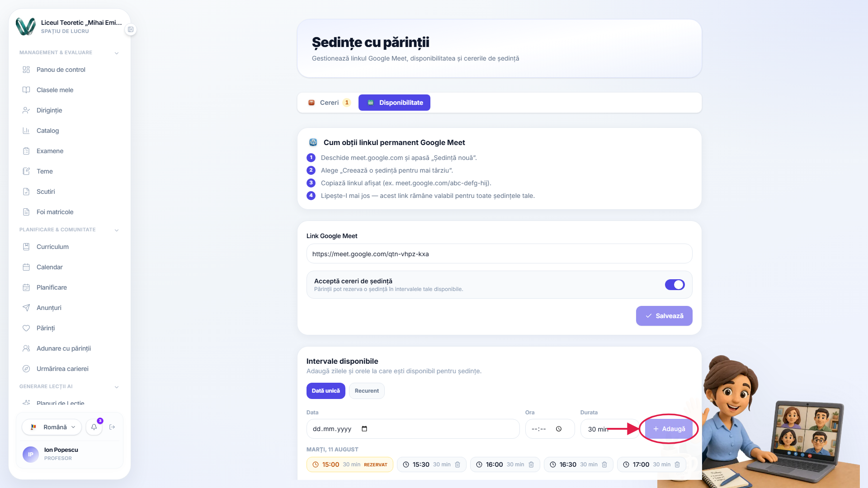Open the calendar picker in Data field
Screen dimensions: 868x488
pos(364,429)
